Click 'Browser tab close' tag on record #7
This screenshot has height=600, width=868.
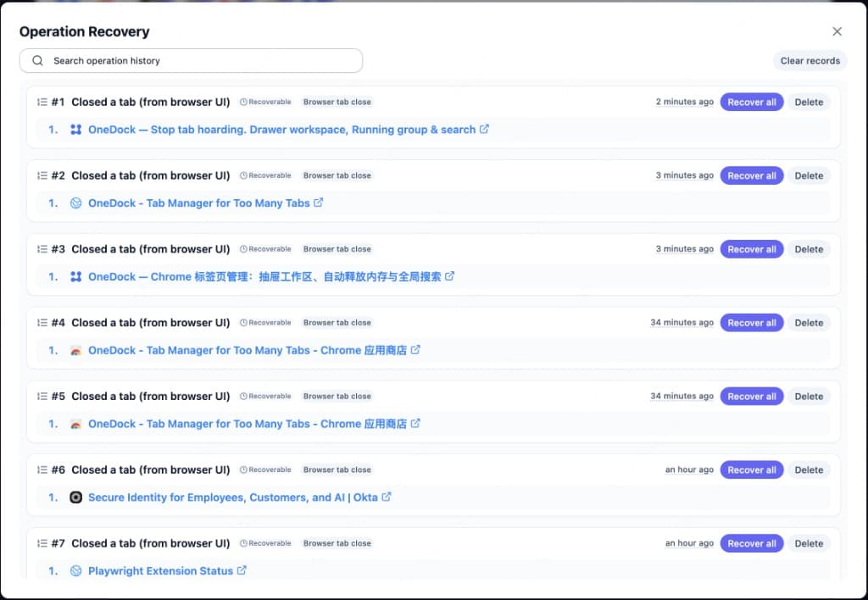[337, 543]
